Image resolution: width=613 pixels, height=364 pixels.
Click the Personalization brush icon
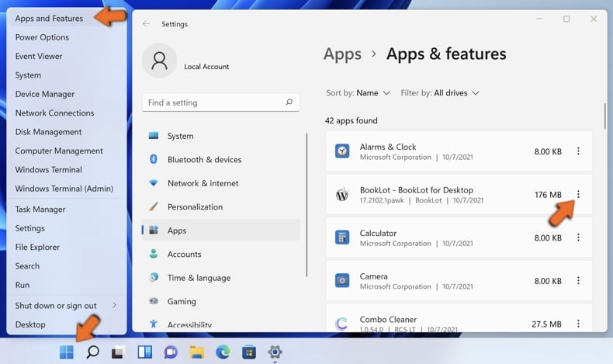point(154,206)
